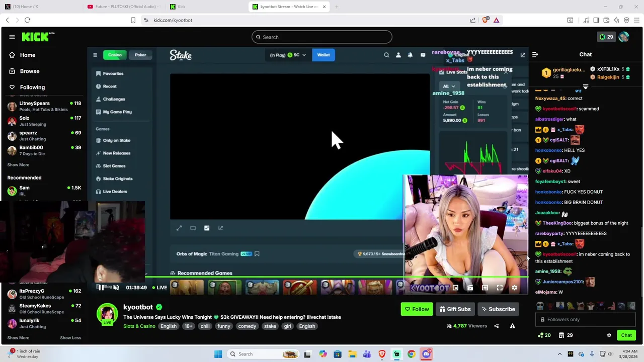This screenshot has width=644, height=362.
Task: Open player settings gear
Action: pyautogui.click(x=514, y=288)
